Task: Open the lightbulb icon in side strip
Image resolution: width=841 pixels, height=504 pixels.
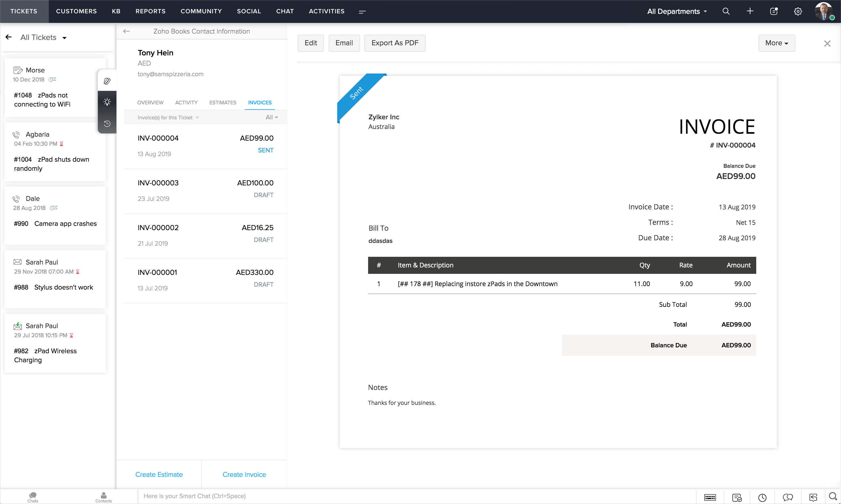Action: coord(107,102)
